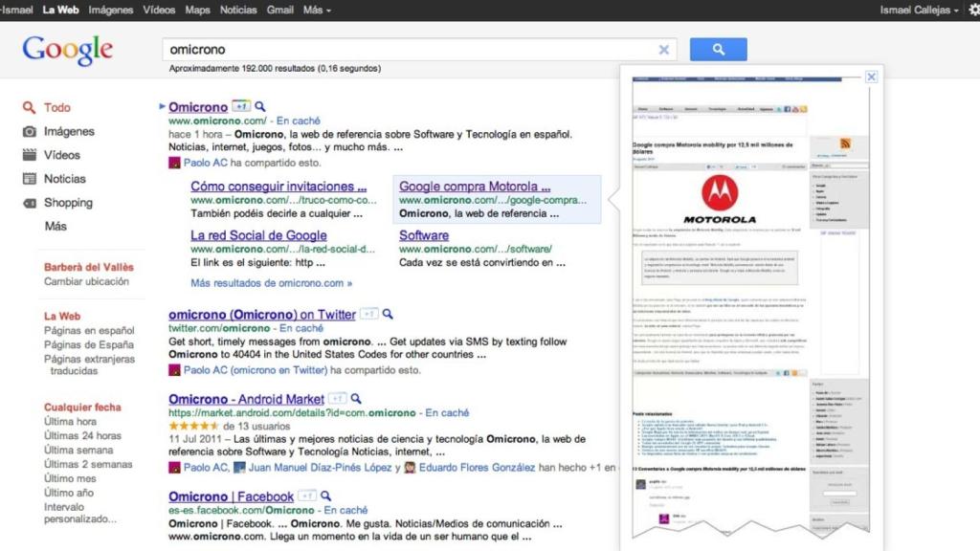The width and height of the screenshot is (980, 551).
Task: Toggle the +1 button on the first Omicrono result
Action: (x=241, y=107)
